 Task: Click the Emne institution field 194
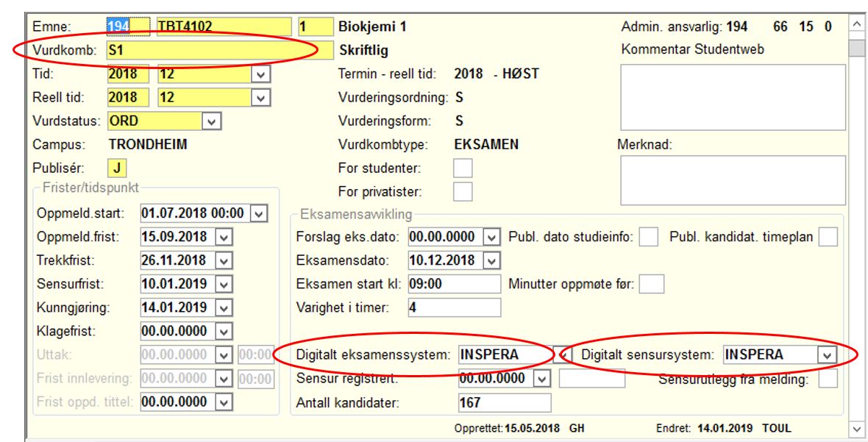pos(128,26)
